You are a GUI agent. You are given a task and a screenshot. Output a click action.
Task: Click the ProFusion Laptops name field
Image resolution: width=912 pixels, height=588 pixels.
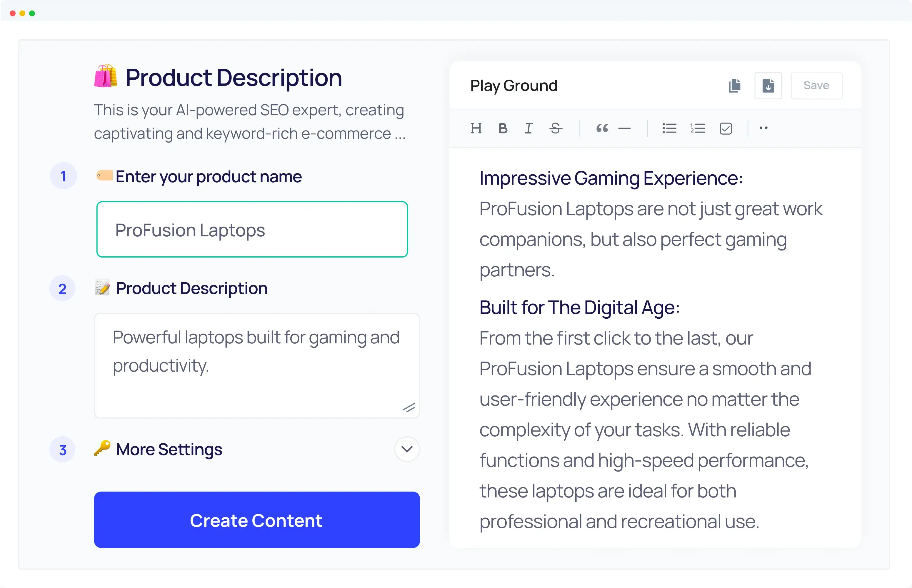252,230
